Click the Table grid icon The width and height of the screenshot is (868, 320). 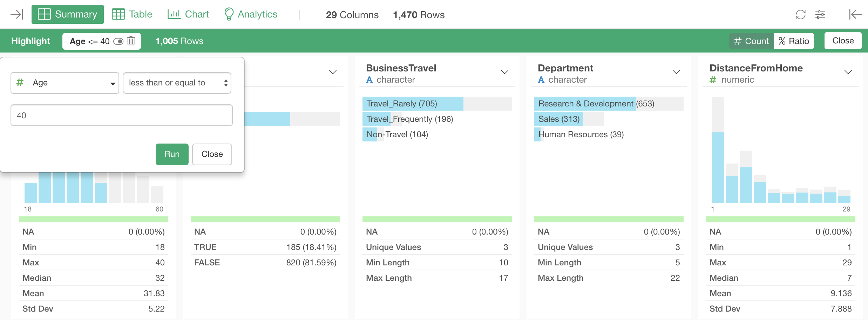click(x=118, y=14)
